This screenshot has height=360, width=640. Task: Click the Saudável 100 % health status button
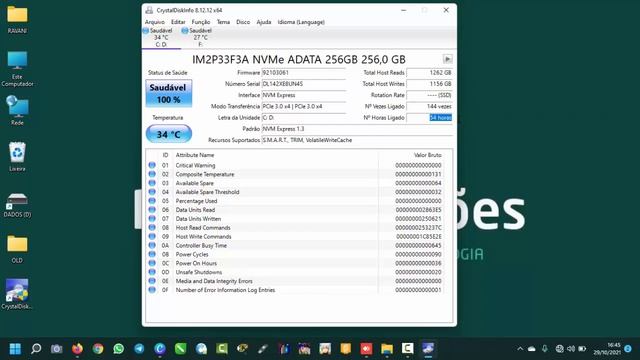[169, 93]
